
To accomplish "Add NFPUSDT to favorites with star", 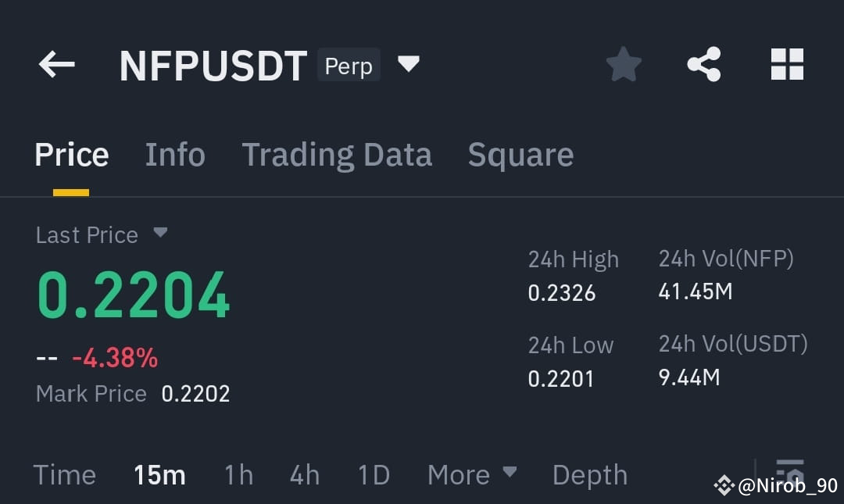I will (x=624, y=65).
